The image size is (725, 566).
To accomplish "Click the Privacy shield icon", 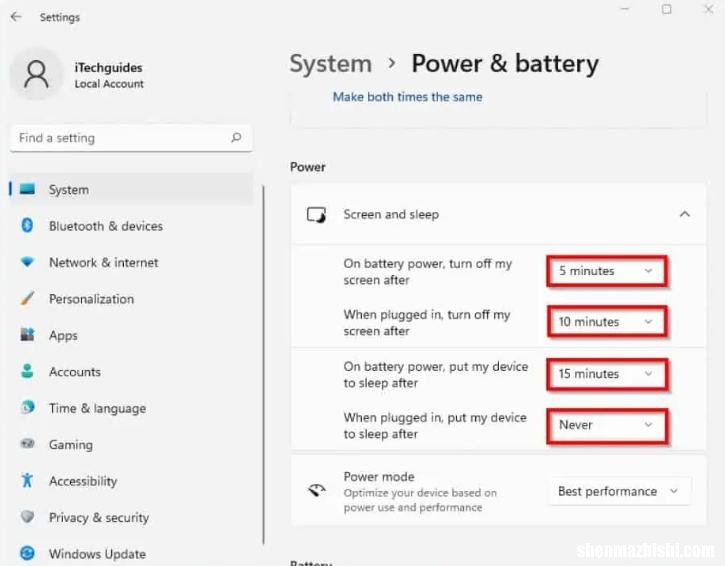I will 27,517.
